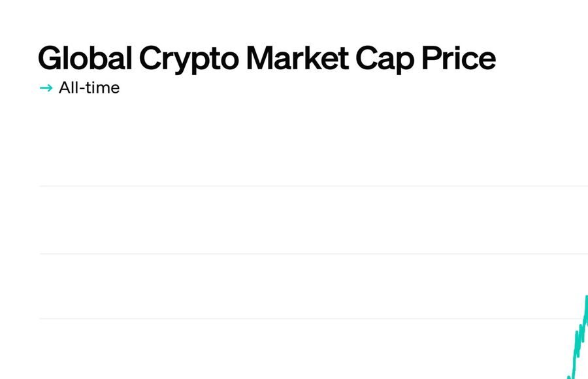588x379 pixels.
Task: Click the zigzag section of the teal line
Action: [x=580, y=338]
